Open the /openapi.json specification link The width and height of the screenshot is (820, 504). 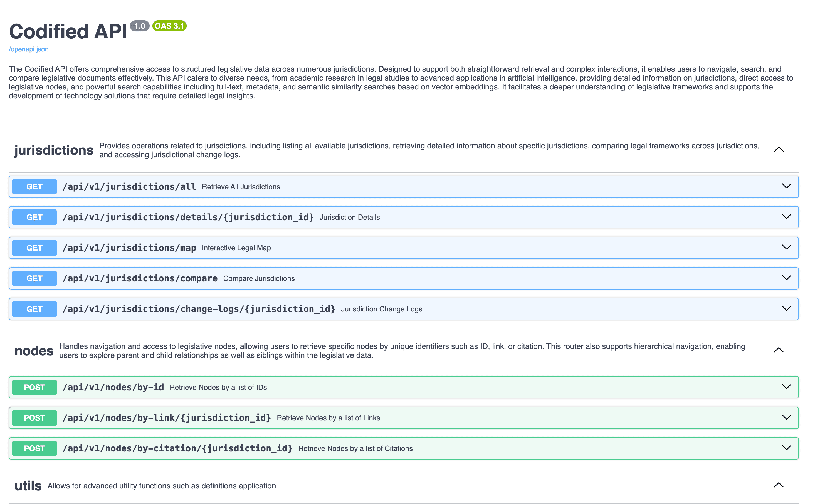pyautogui.click(x=28, y=49)
